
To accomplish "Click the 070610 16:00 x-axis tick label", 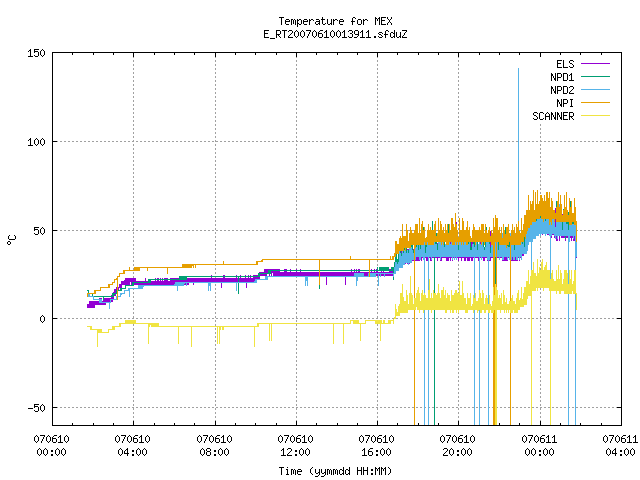I will (376, 445).
